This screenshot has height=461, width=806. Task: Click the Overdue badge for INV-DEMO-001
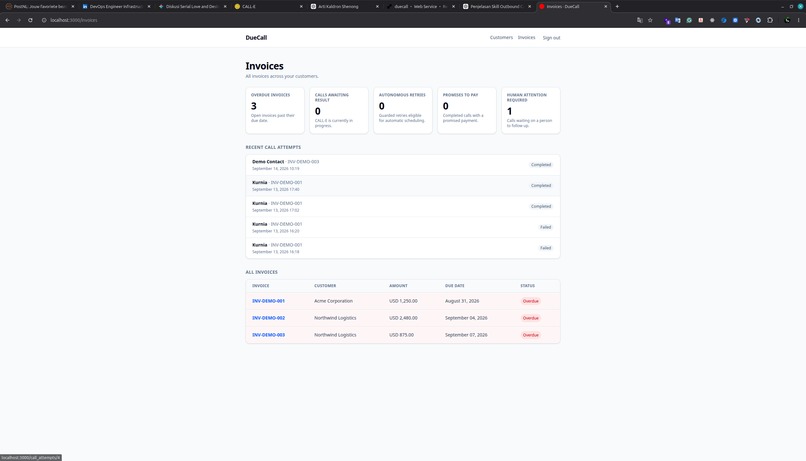coord(530,301)
